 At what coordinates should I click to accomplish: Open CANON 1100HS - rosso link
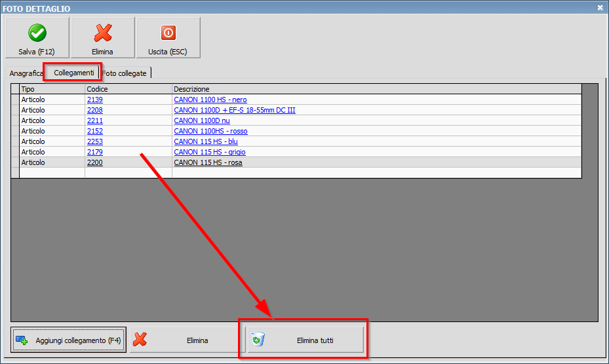click(x=210, y=131)
